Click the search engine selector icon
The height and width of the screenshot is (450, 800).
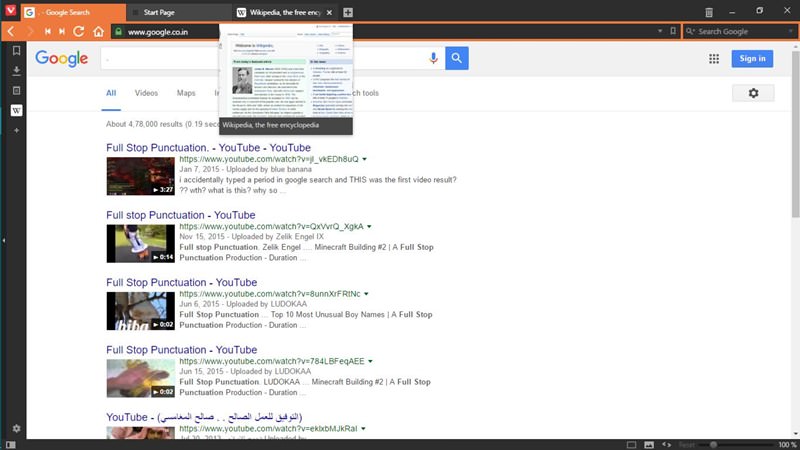690,31
